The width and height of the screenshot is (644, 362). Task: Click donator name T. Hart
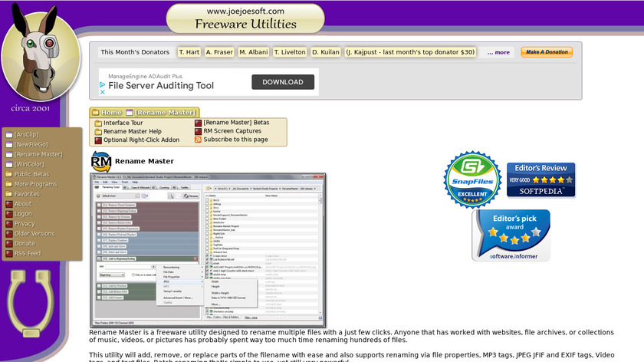pos(189,52)
